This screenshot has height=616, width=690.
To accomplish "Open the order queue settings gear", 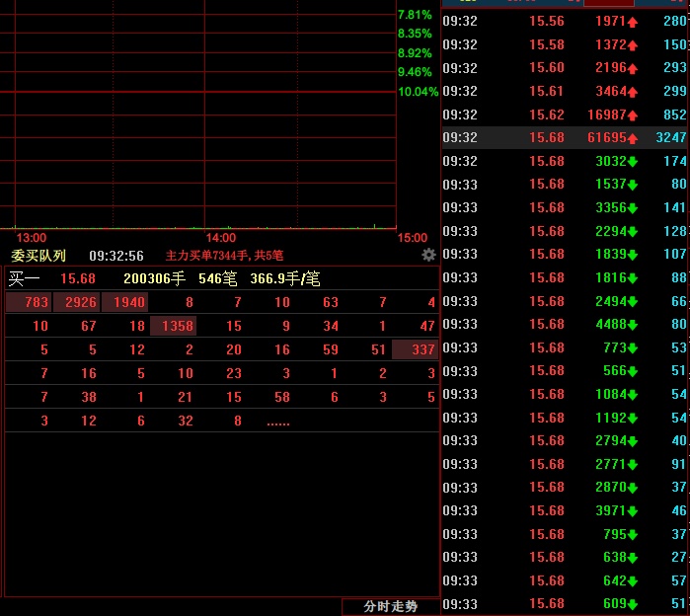I will [428, 255].
